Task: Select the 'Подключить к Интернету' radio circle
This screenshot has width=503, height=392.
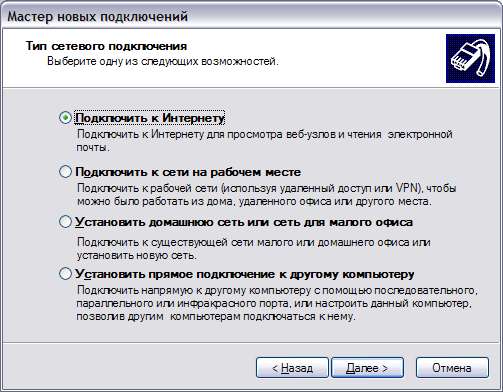Action: pyautogui.click(x=65, y=118)
